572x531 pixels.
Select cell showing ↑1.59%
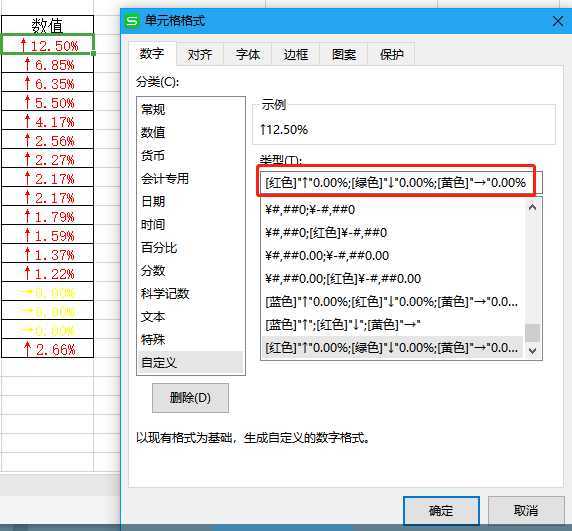[x=47, y=235]
